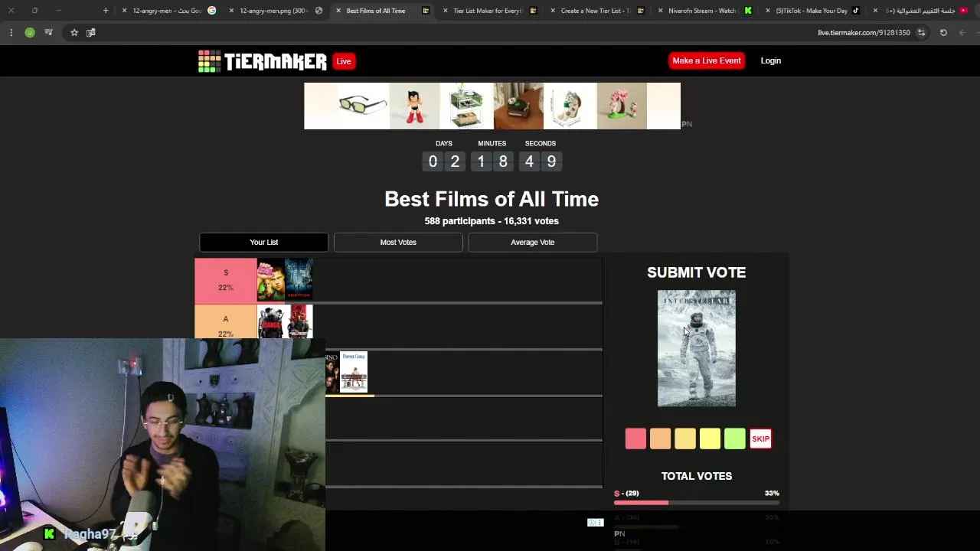The width and height of the screenshot is (980, 551).
Task: Vote with the yellow tier swatch
Action: [710, 439]
